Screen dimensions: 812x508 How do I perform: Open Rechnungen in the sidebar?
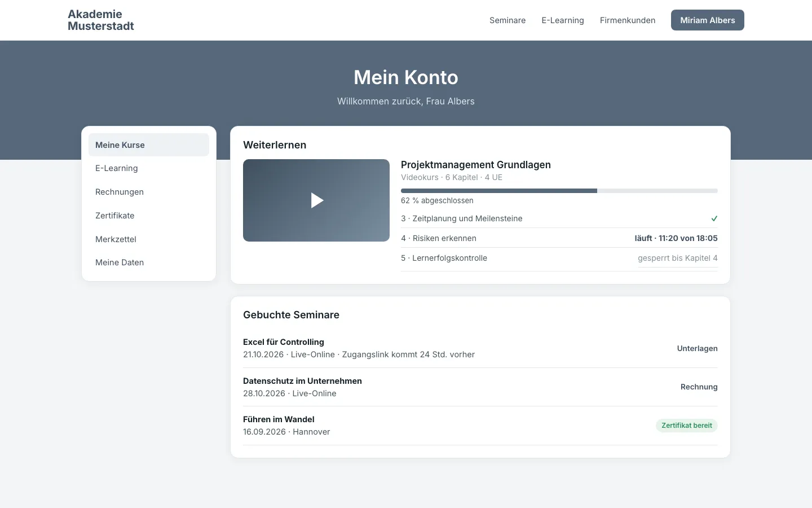(x=149, y=192)
